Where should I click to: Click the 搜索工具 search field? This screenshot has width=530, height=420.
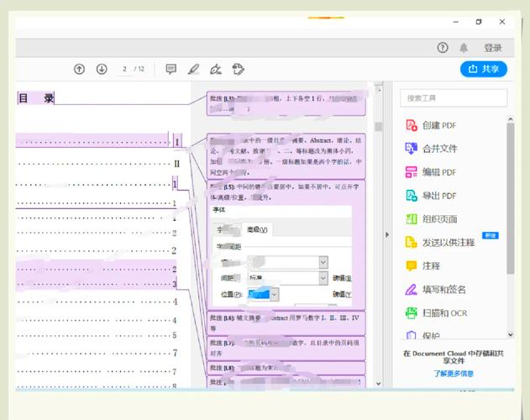tap(454, 98)
